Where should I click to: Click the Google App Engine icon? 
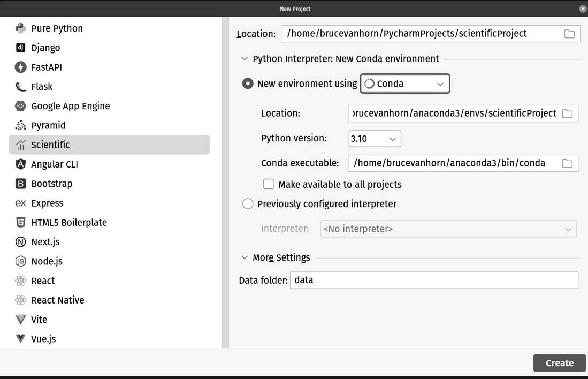(21, 106)
